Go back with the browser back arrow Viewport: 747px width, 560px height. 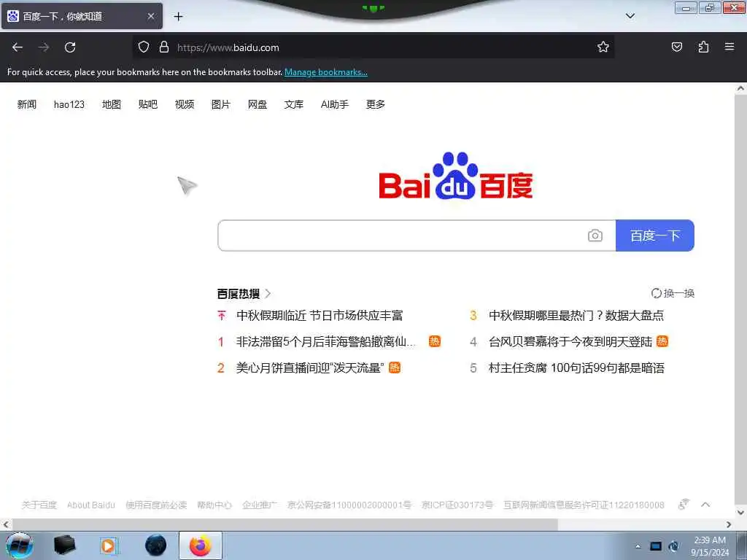click(x=18, y=47)
